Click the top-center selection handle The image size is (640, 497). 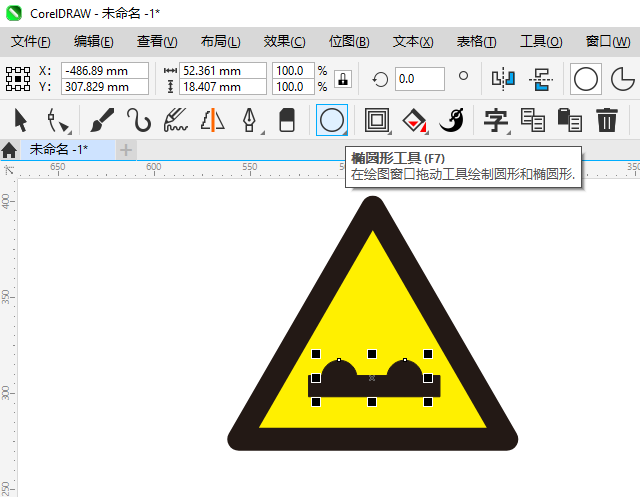click(372, 354)
